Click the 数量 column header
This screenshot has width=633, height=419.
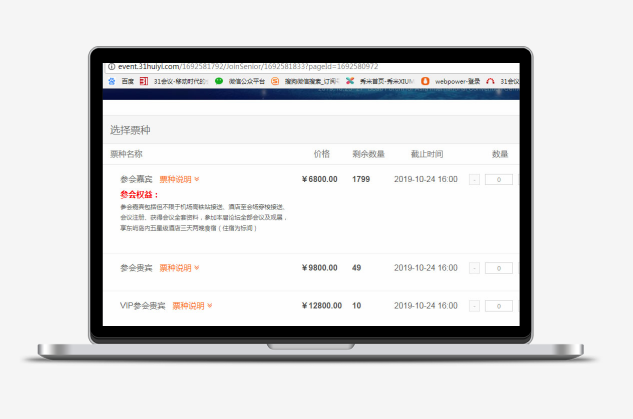point(500,154)
